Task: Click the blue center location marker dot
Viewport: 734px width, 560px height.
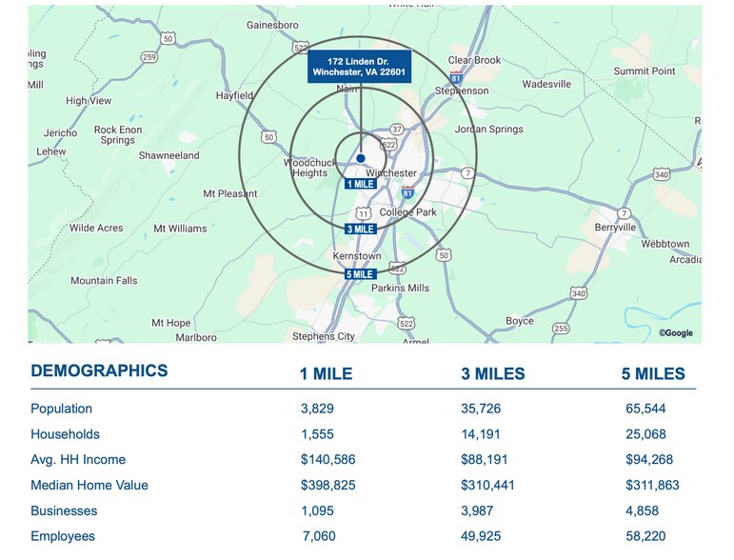Action: pyautogui.click(x=361, y=158)
